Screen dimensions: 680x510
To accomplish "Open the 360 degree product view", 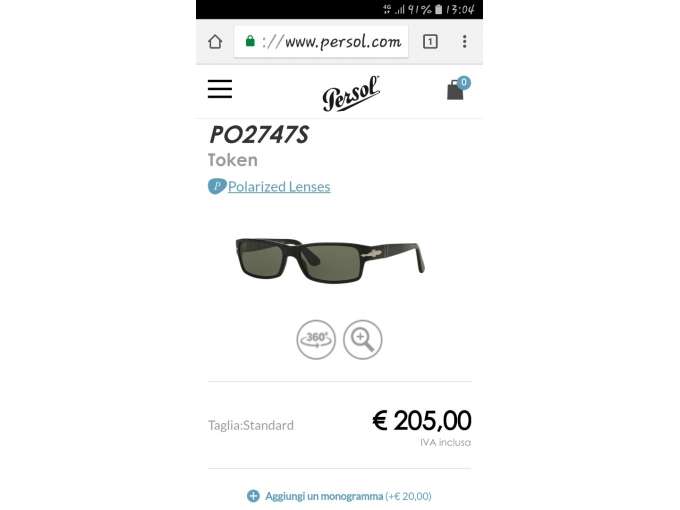I will tap(316, 340).
